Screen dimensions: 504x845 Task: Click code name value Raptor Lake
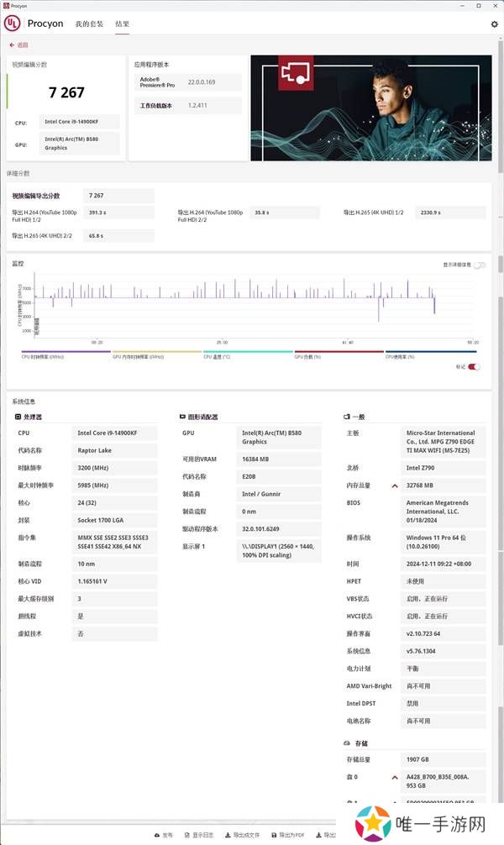pyautogui.click(x=114, y=450)
